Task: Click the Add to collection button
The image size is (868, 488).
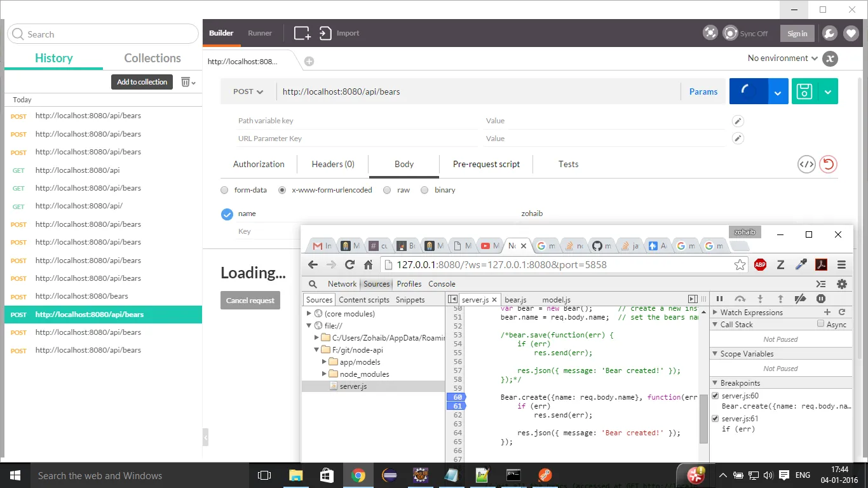Action: click(142, 82)
